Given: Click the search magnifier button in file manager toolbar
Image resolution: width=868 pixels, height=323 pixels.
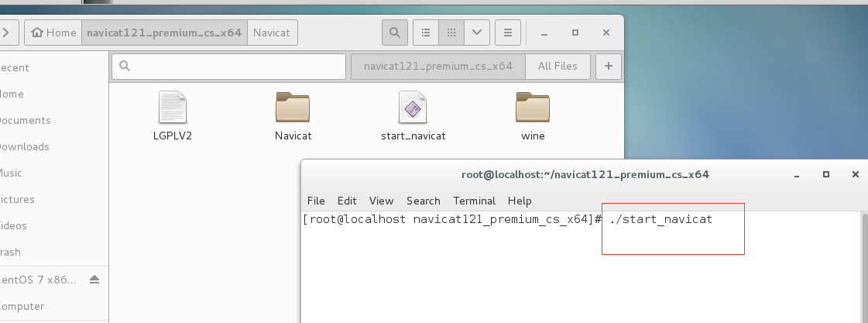Looking at the screenshot, I should (x=395, y=33).
